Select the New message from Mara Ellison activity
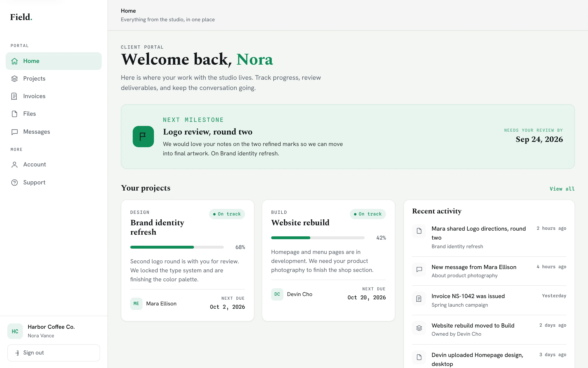The width and height of the screenshot is (588, 368). [x=489, y=271]
